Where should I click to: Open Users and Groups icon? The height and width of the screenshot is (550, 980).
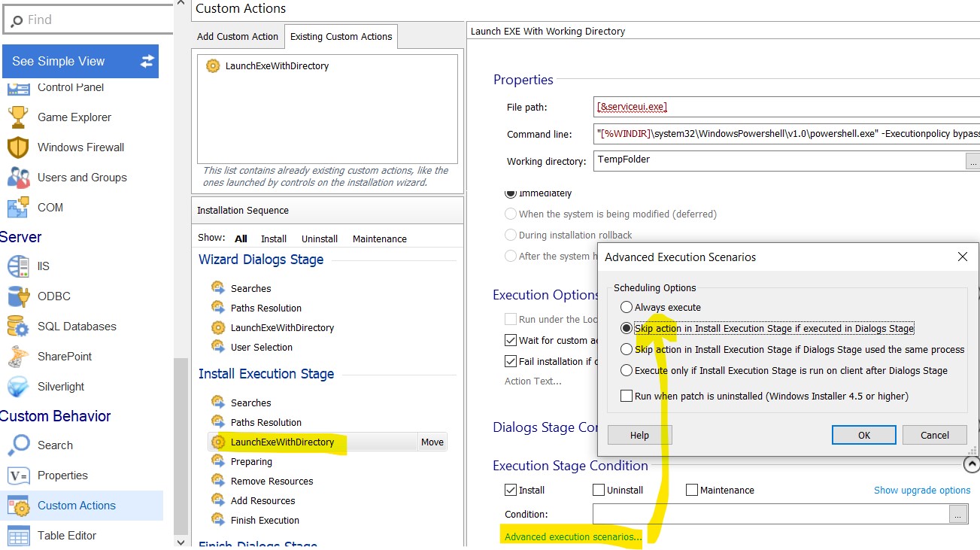(x=18, y=178)
